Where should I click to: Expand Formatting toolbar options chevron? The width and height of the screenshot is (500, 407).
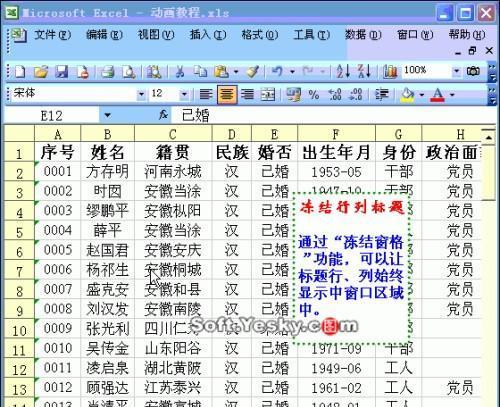tap(492, 95)
